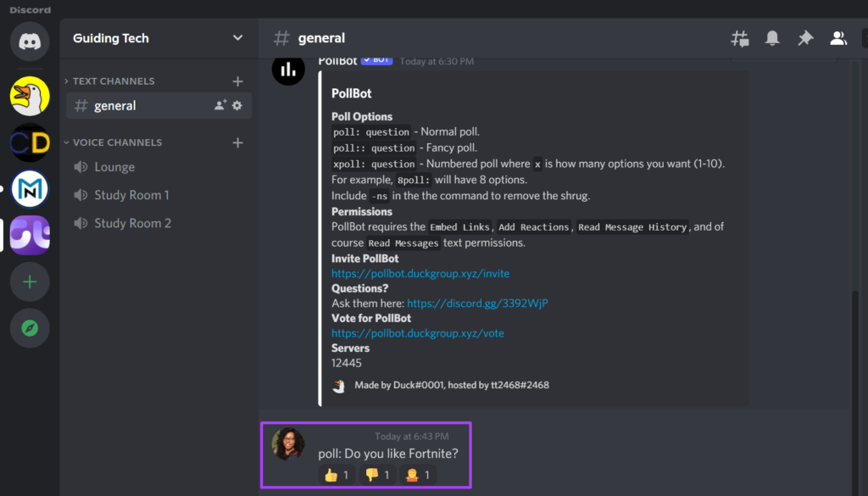Click the "Embed Links" permission code
868x496 pixels.
pos(460,227)
